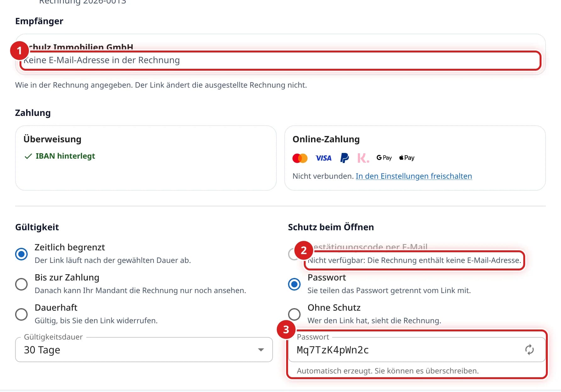Click the Gültigkeitsdauer dropdown arrow
This screenshot has width=561, height=392.
pos(261,350)
